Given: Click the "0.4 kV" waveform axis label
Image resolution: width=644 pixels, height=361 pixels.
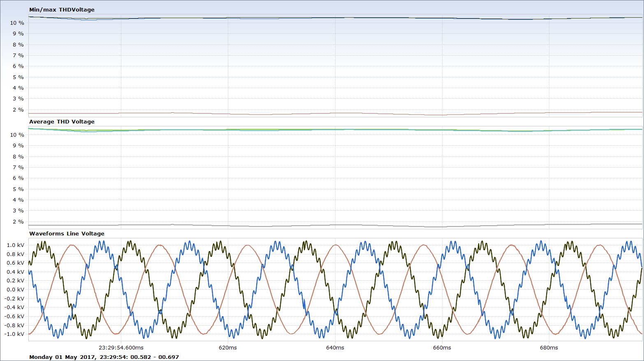Looking at the screenshot, I should point(15,272).
